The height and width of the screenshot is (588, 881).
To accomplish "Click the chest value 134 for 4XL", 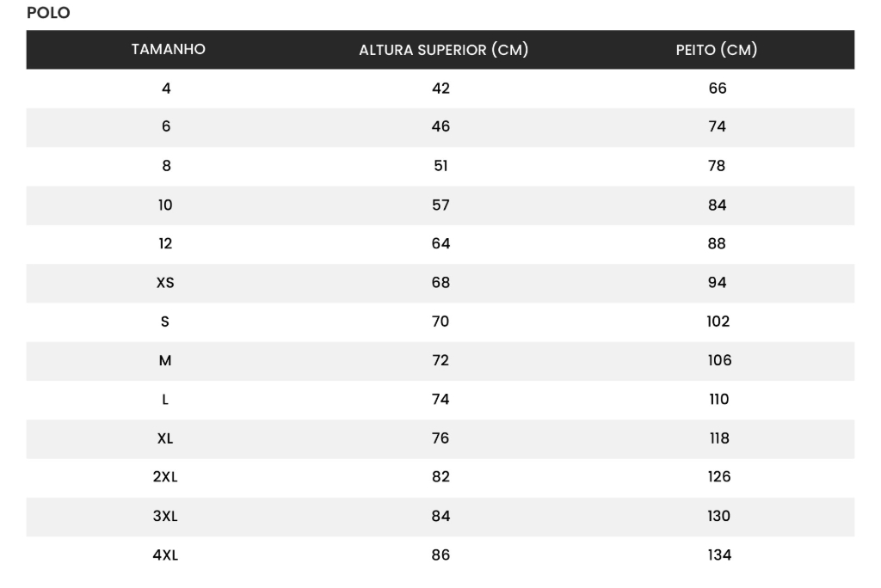I will (x=719, y=555).
